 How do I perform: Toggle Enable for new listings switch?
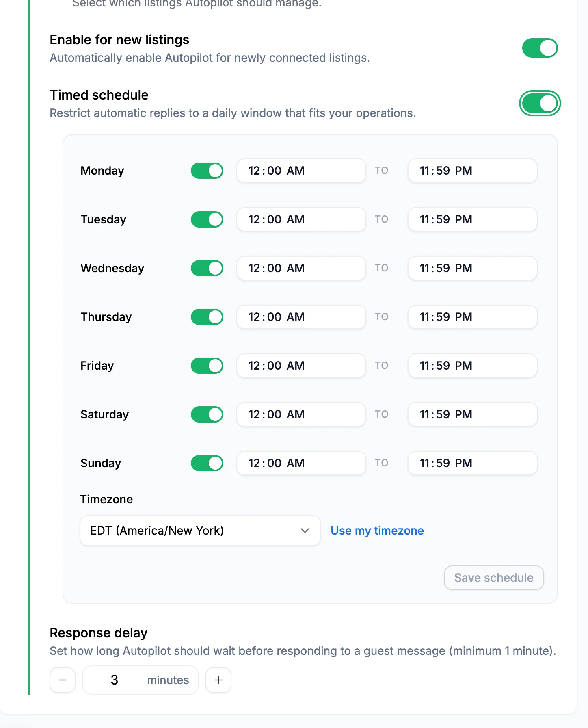pos(540,48)
